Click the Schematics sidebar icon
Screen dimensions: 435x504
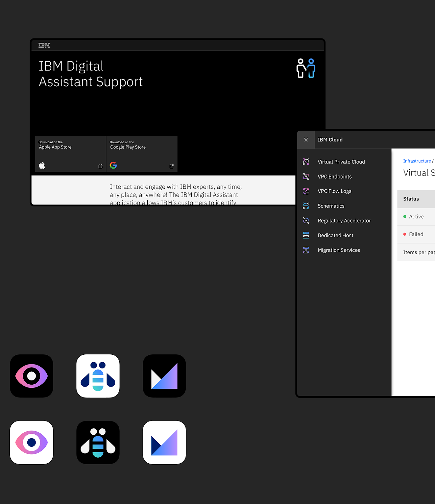[x=306, y=206]
